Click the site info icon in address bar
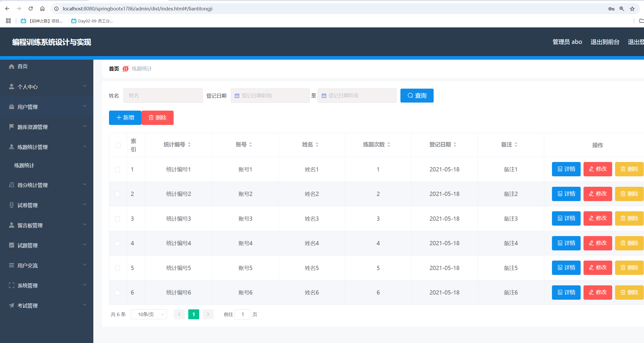 56,9
